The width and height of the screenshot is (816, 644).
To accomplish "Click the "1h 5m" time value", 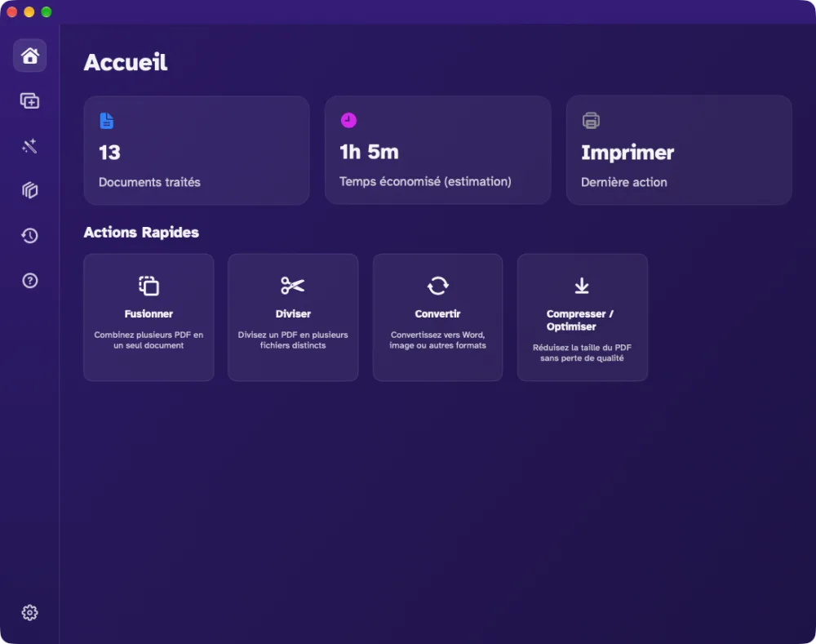I will 369,152.
